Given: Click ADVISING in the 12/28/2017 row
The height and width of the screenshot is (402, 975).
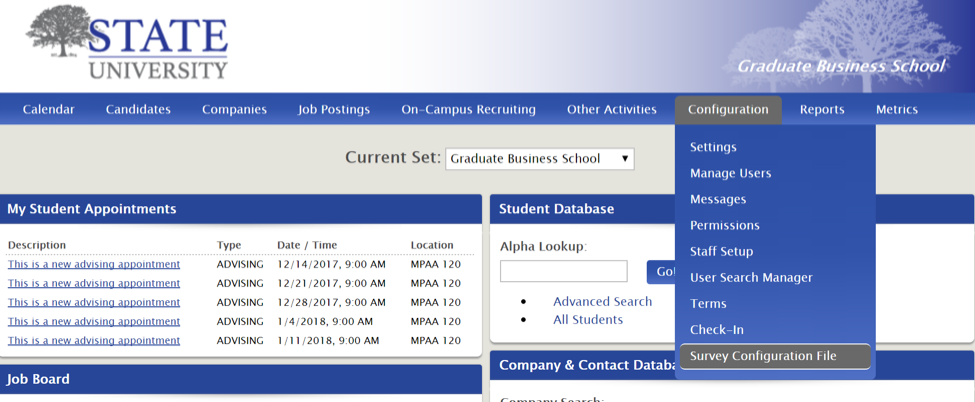Looking at the screenshot, I should pyautogui.click(x=240, y=302).
